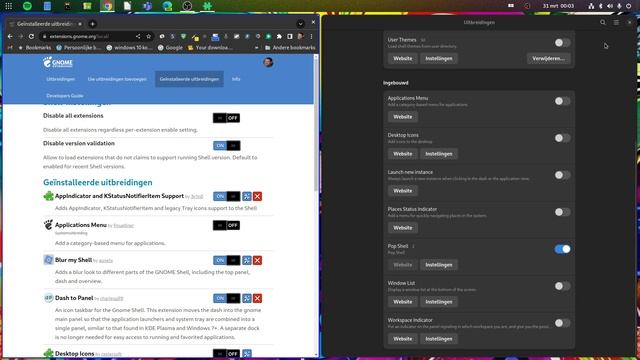The height and width of the screenshot is (360, 640).
Task: Select the Geïnstalleerde uitbreidingen browser tab
Action: pos(45,24)
